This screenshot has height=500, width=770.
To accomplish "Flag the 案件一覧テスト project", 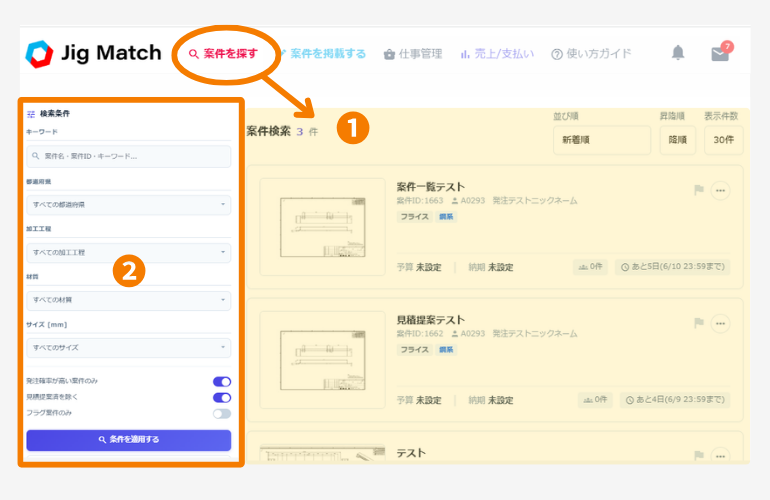I will click(x=699, y=190).
